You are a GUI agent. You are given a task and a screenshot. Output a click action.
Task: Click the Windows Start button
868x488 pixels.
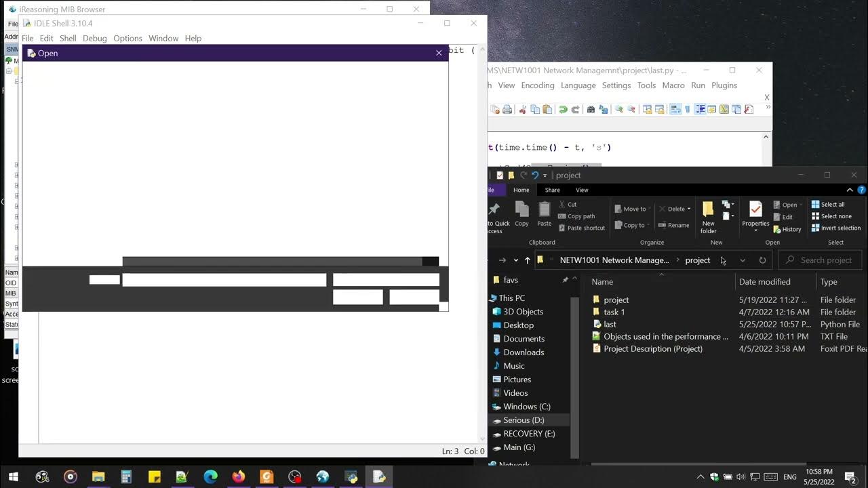[x=14, y=476]
